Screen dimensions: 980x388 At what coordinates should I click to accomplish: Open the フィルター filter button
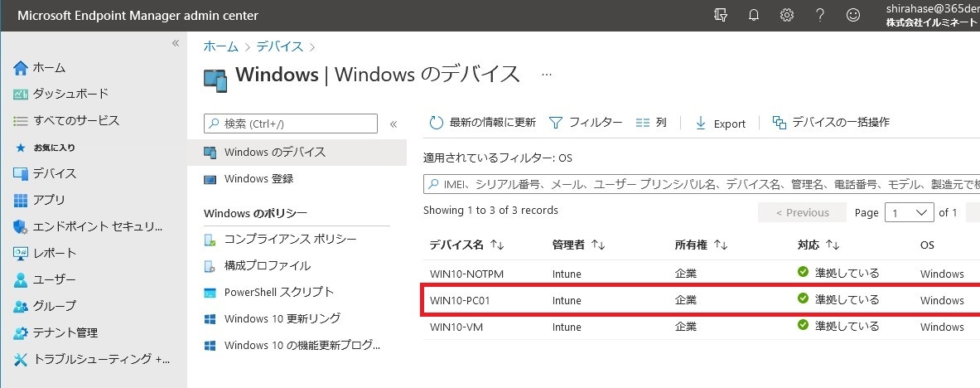coord(586,123)
